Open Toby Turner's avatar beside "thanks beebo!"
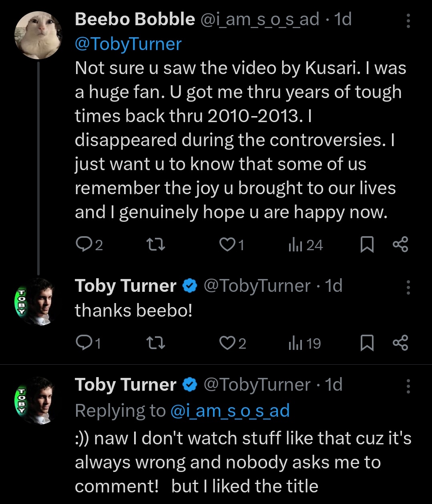 tap(38, 301)
